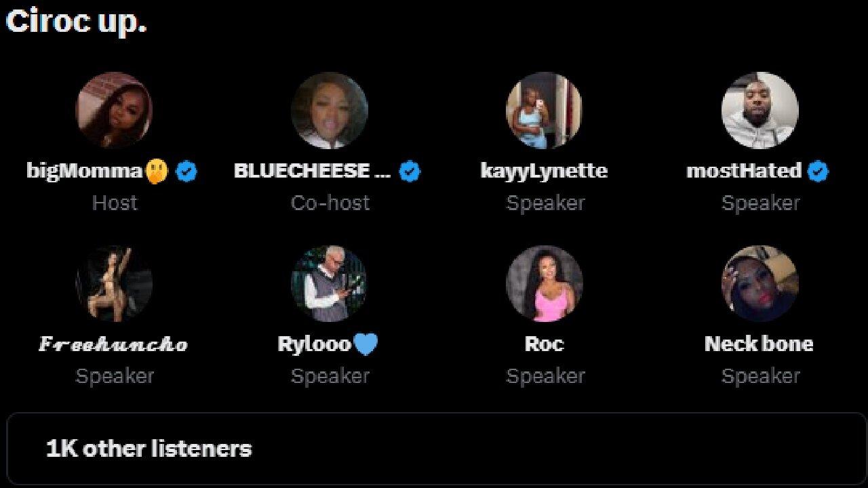Select the kayyLynette name label
The width and height of the screenshot is (868, 488).
point(544,171)
